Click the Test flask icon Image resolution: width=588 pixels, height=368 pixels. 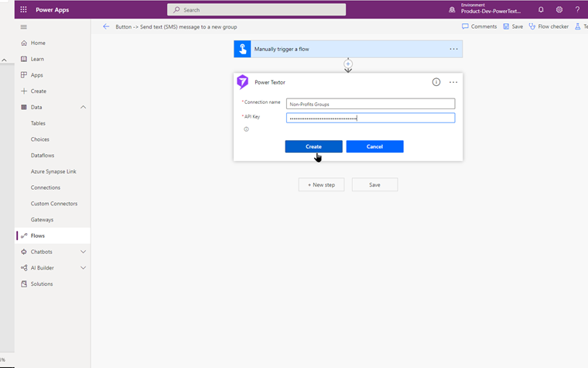pos(578,26)
